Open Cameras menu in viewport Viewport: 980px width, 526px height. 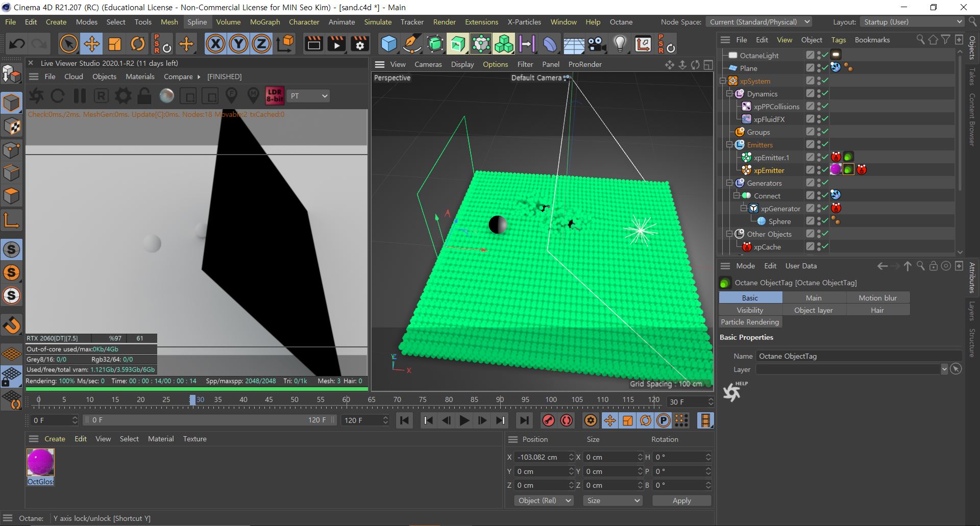(x=428, y=64)
